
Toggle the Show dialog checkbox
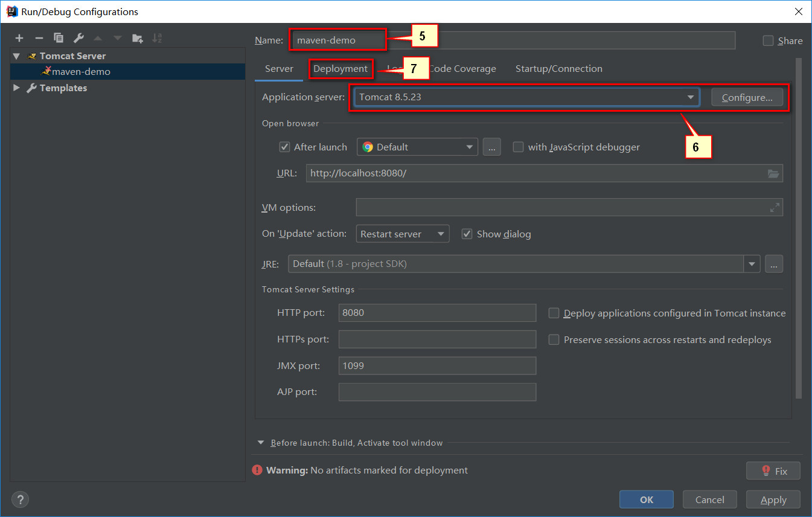467,234
